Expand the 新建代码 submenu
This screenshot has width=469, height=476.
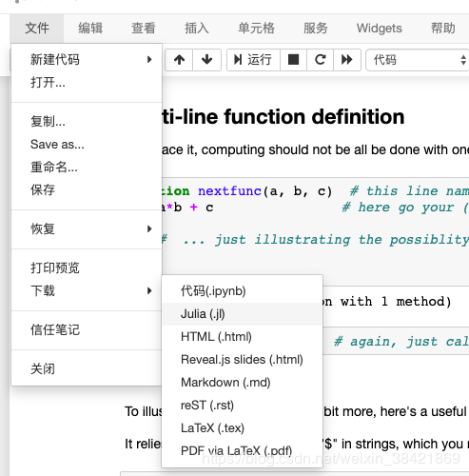87,60
